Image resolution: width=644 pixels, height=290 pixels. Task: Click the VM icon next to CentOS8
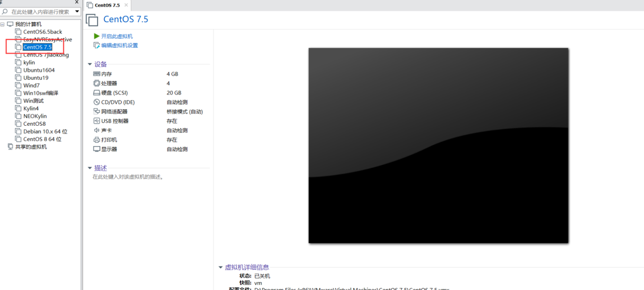(18, 124)
